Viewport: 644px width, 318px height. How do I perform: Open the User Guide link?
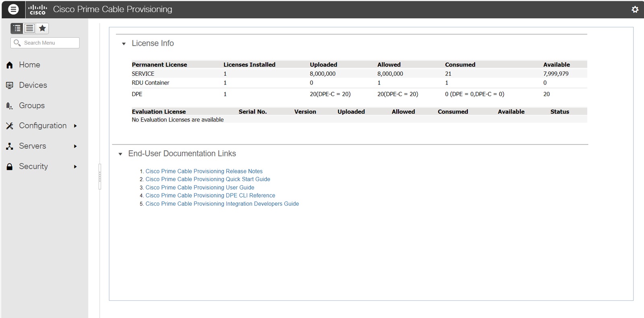[200, 188]
